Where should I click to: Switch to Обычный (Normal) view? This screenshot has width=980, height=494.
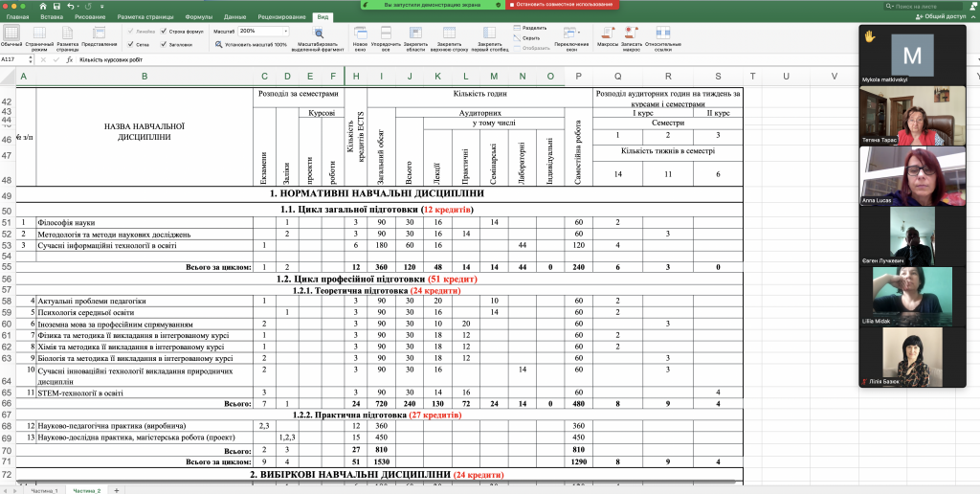pyautogui.click(x=11, y=34)
